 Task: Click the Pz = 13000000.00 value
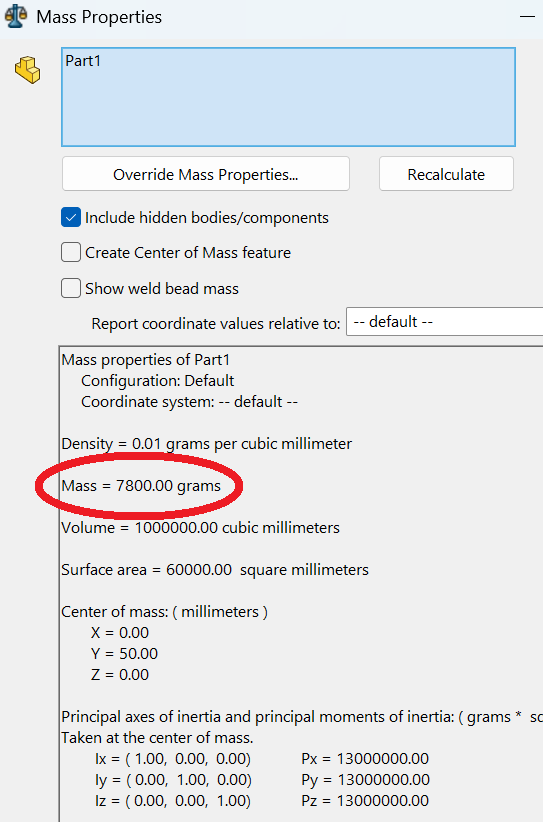click(365, 801)
